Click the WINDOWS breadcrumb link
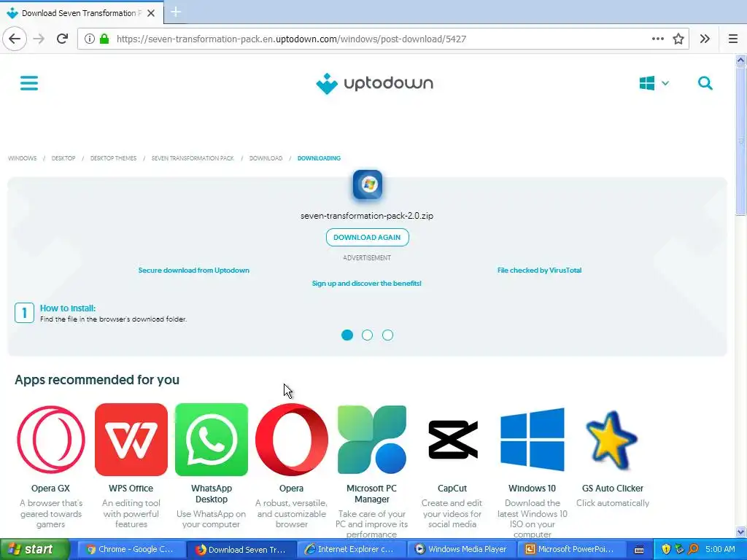 [x=23, y=158]
